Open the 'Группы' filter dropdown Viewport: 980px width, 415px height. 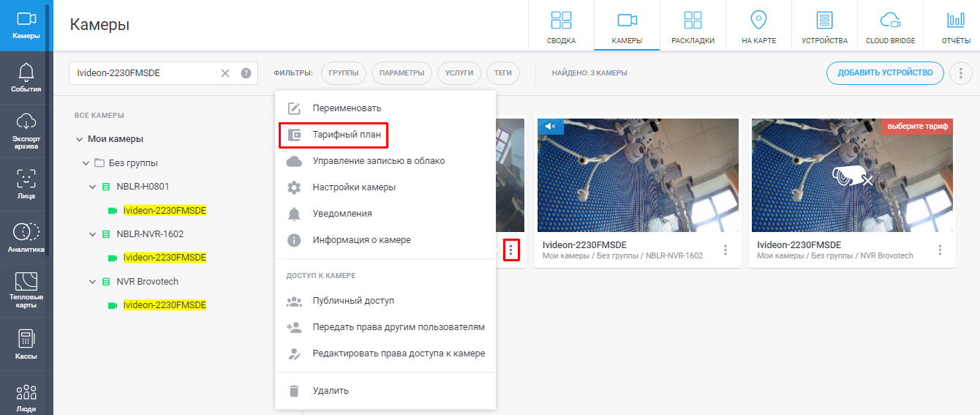343,73
